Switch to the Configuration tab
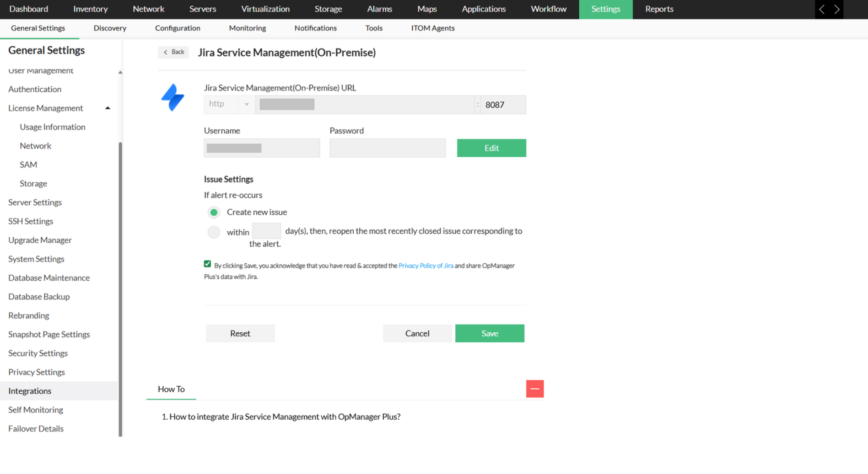This screenshot has height=474, width=868. click(x=178, y=28)
